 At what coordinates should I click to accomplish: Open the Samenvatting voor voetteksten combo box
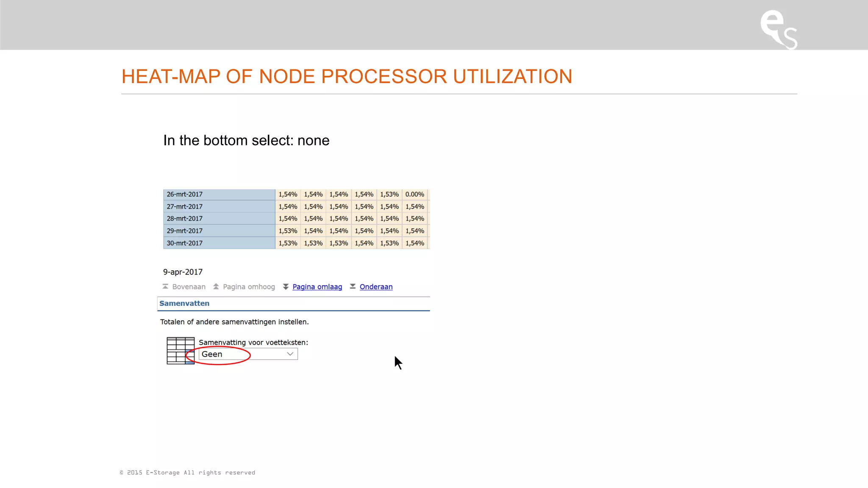[x=248, y=354]
